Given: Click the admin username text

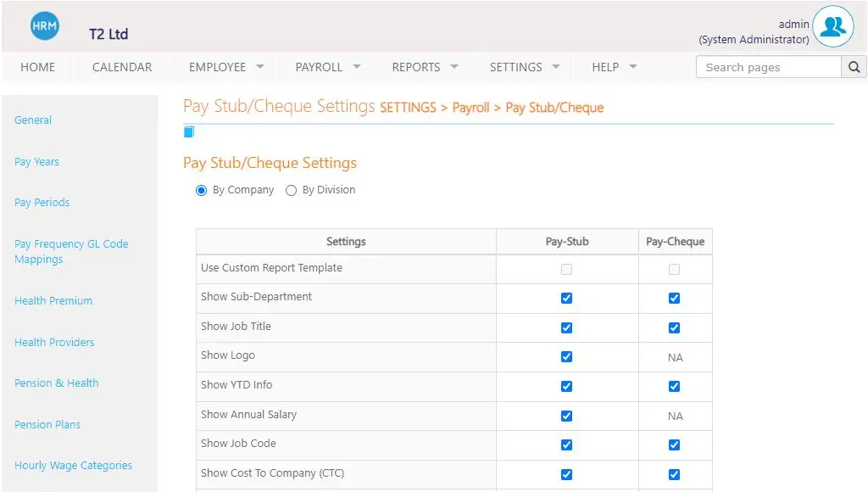Looking at the screenshot, I should tap(793, 25).
